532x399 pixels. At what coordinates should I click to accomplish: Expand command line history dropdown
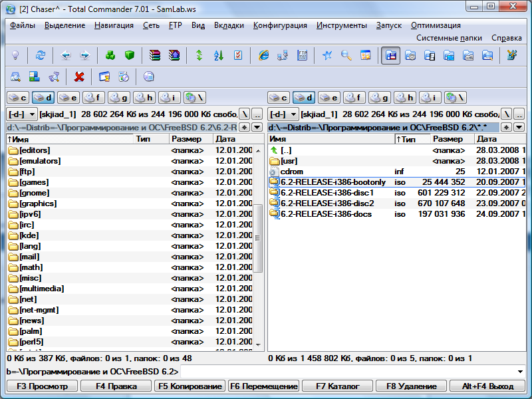(x=520, y=372)
